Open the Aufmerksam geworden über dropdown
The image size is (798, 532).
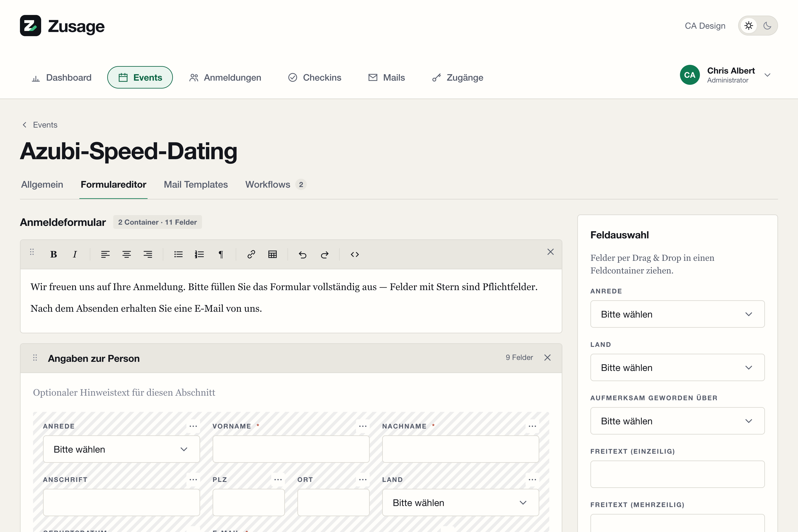677,421
